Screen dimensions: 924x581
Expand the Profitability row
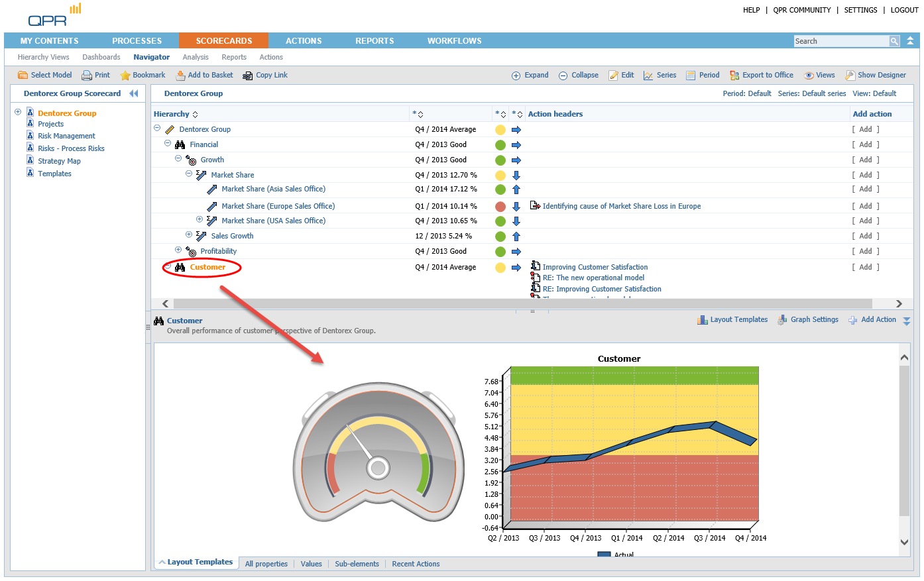click(x=178, y=250)
